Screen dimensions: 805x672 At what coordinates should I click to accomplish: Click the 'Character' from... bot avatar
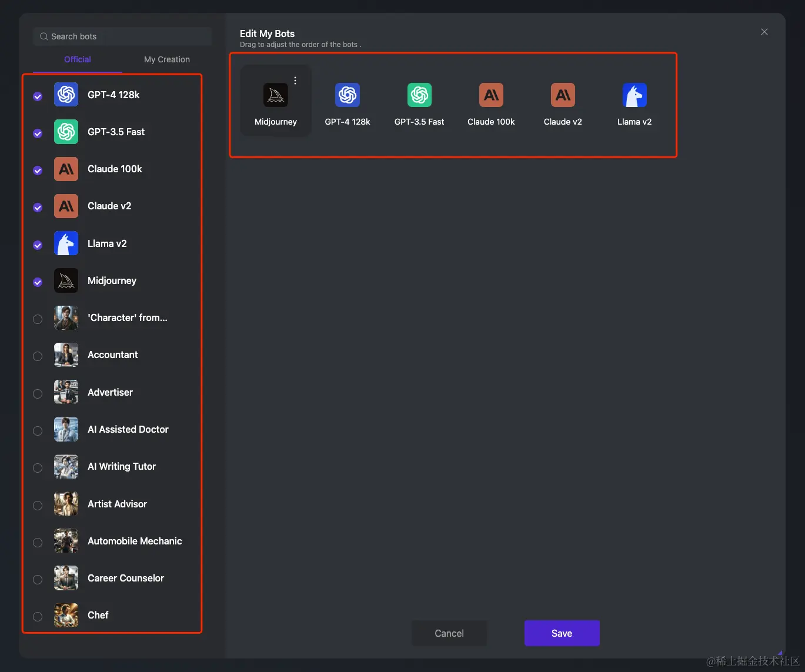pos(66,317)
